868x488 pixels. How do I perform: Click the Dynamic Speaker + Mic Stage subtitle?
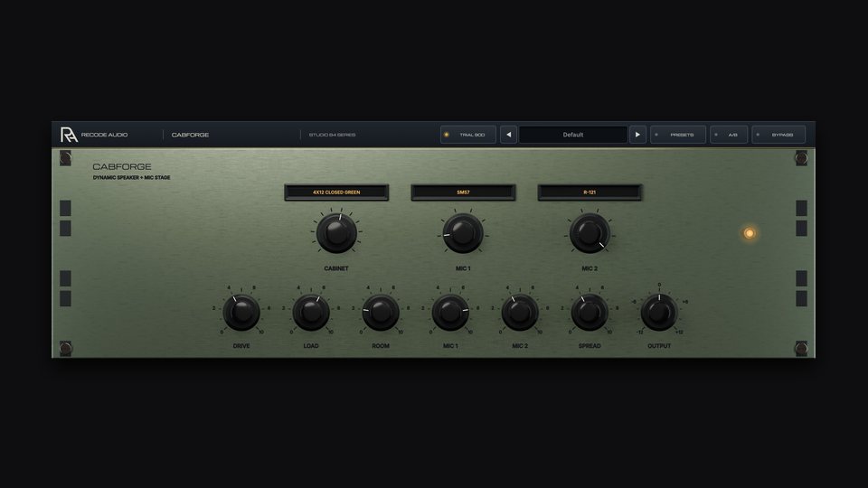[x=132, y=178]
